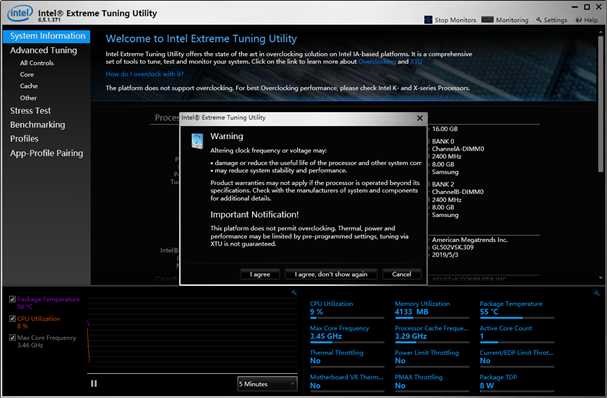Select the System Information section

[x=47, y=36]
